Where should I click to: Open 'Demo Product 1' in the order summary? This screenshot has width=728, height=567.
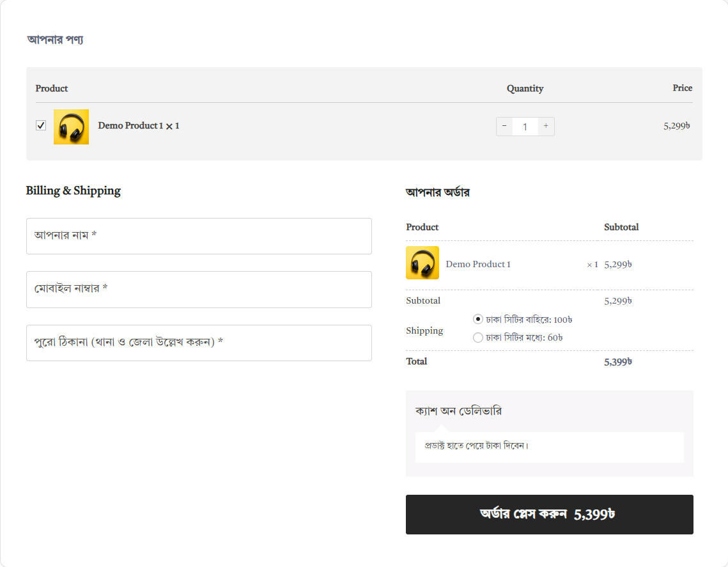[x=477, y=264]
